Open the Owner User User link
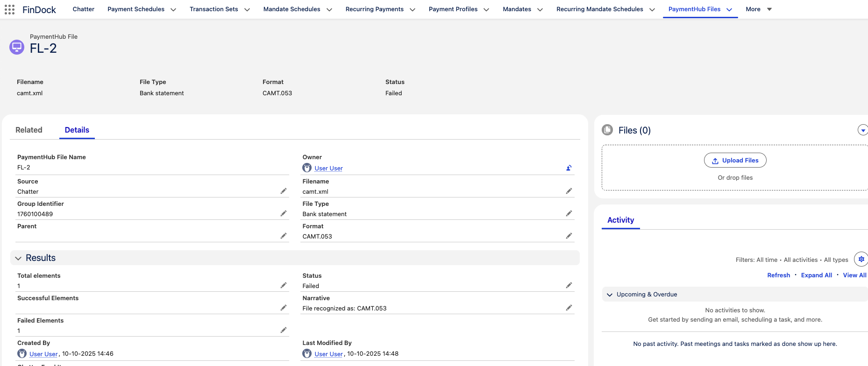Screen dimensions: 868x366 pos(328,168)
